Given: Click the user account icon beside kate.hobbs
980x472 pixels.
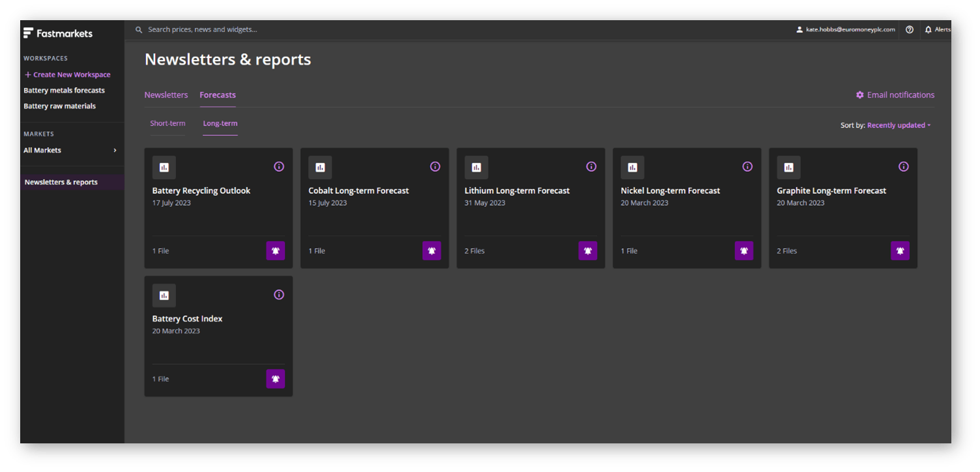Looking at the screenshot, I should click(x=800, y=29).
